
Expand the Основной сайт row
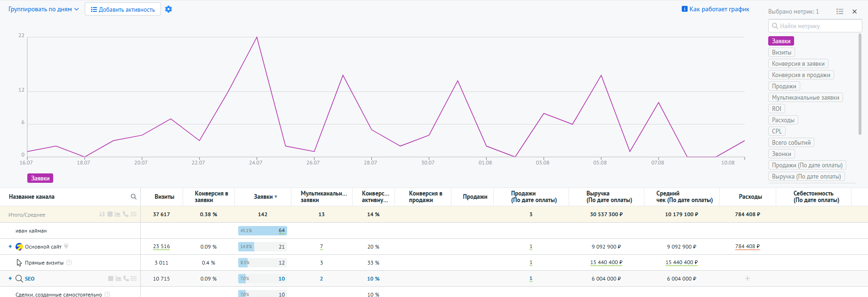pos(10,247)
